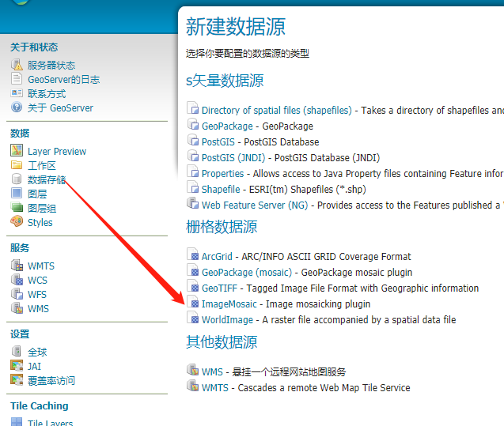Choose GeoPackage vector data source
The height and width of the screenshot is (426, 504).
[227, 126]
